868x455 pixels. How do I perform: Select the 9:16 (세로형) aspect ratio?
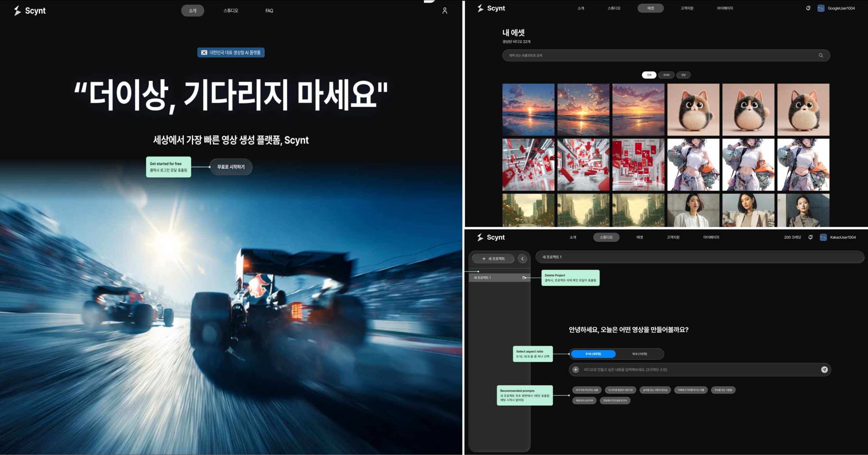coord(593,354)
